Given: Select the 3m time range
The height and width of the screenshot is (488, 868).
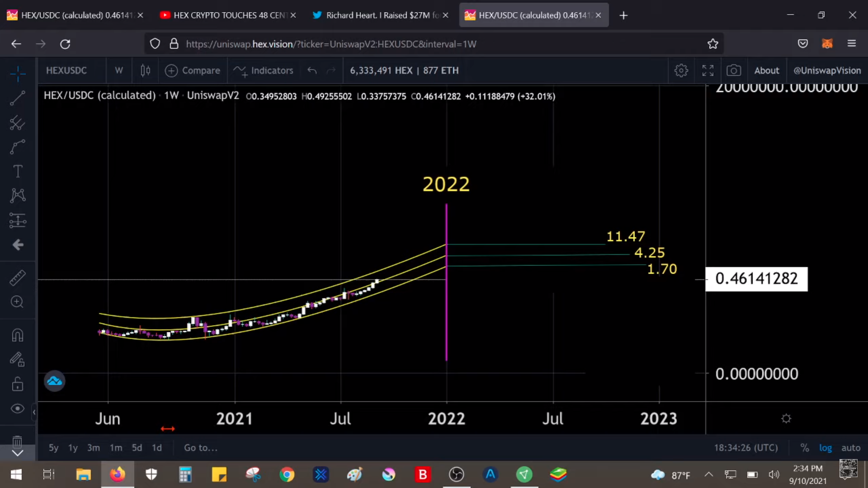Looking at the screenshot, I should pos(94,448).
